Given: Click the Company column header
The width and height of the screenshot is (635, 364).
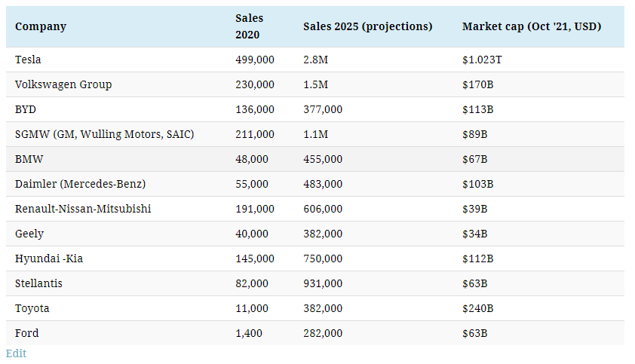Looking at the screenshot, I should (x=41, y=26).
